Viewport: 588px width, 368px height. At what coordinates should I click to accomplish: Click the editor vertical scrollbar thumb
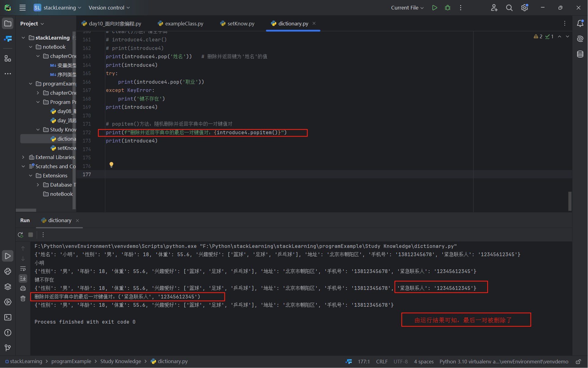coord(570,201)
